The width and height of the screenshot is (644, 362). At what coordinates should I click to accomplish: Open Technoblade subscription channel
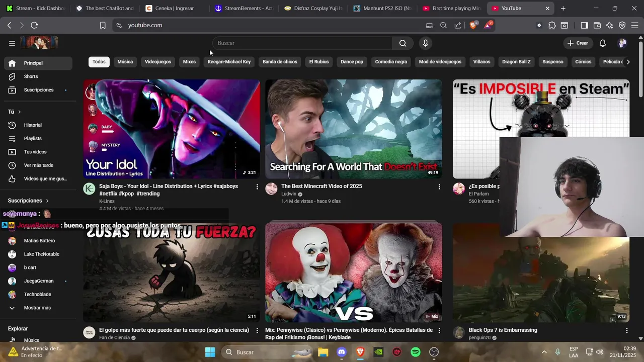(38, 294)
